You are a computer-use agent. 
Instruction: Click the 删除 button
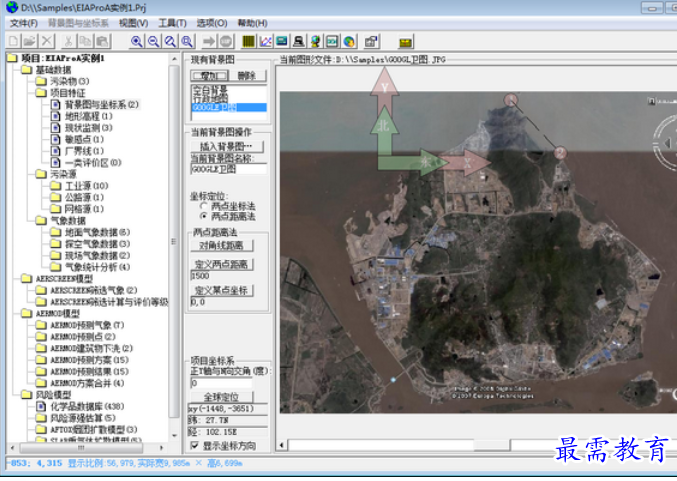tap(247, 76)
